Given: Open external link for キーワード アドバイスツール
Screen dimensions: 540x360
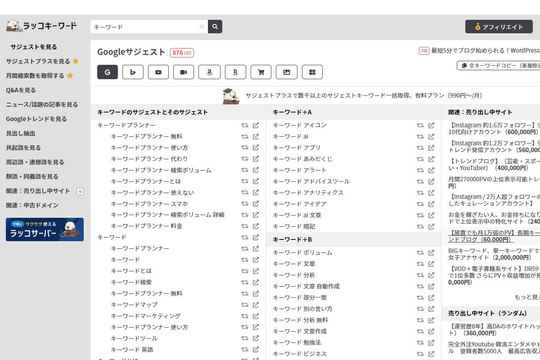Looking at the screenshot, I should 431,181.
